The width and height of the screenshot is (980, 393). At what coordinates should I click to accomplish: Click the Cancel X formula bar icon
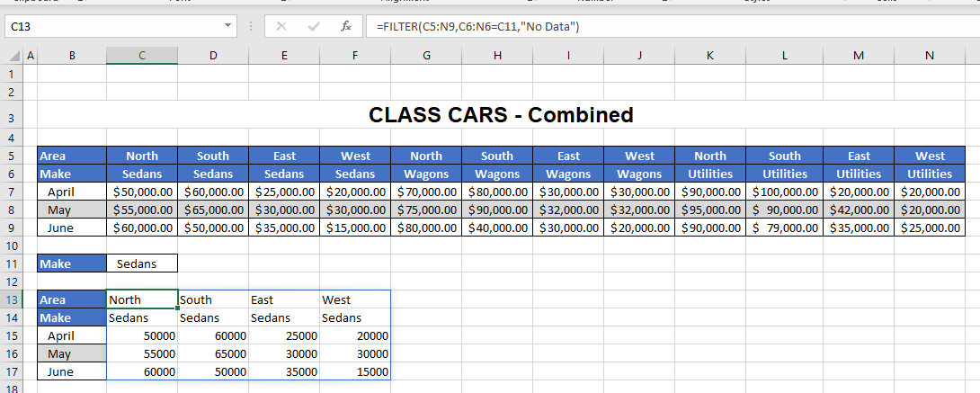click(x=281, y=27)
